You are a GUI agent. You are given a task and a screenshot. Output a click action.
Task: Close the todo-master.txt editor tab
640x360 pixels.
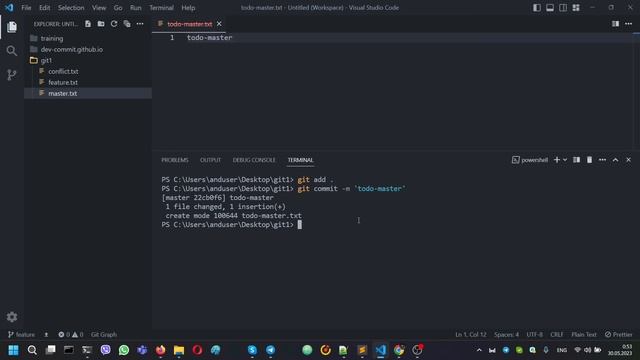coord(219,24)
